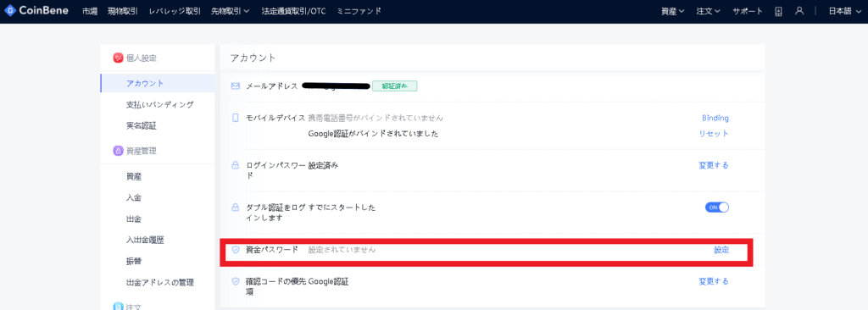Screen dimensions: 868x310
Task: Toggle the double authentication ON switch
Action: point(717,207)
